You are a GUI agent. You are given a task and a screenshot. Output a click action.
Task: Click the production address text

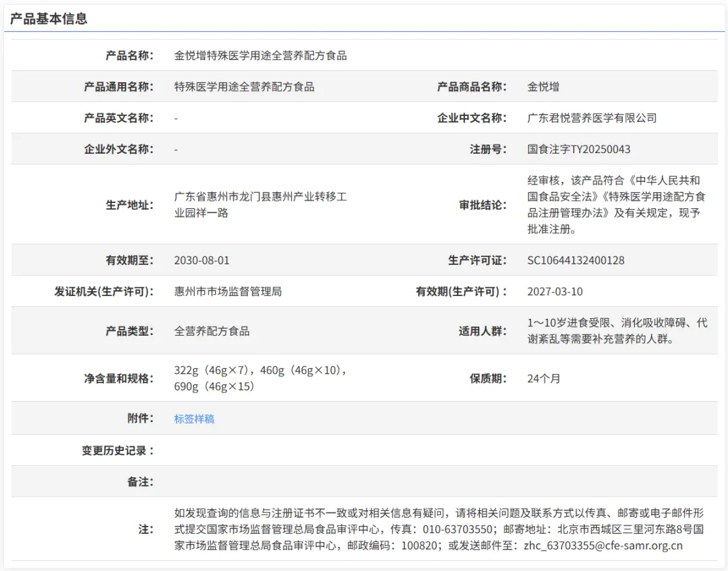260,205
